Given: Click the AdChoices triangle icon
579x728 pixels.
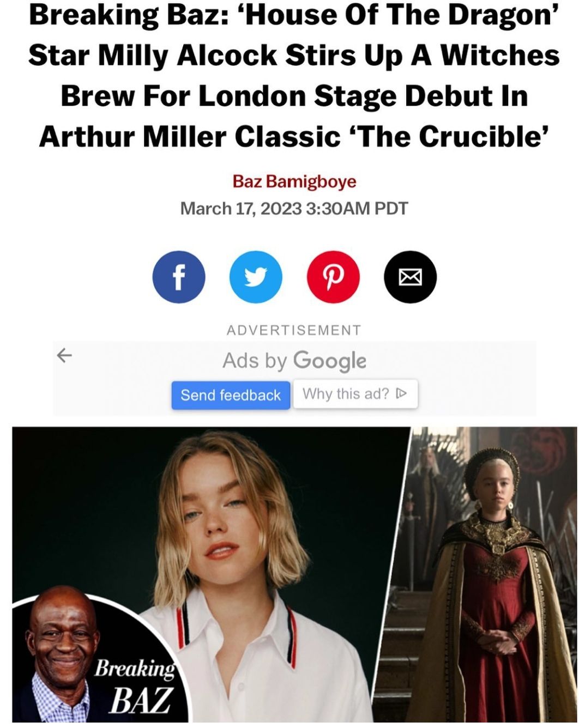Looking at the screenshot, I should pyautogui.click(x=401, y=393).
